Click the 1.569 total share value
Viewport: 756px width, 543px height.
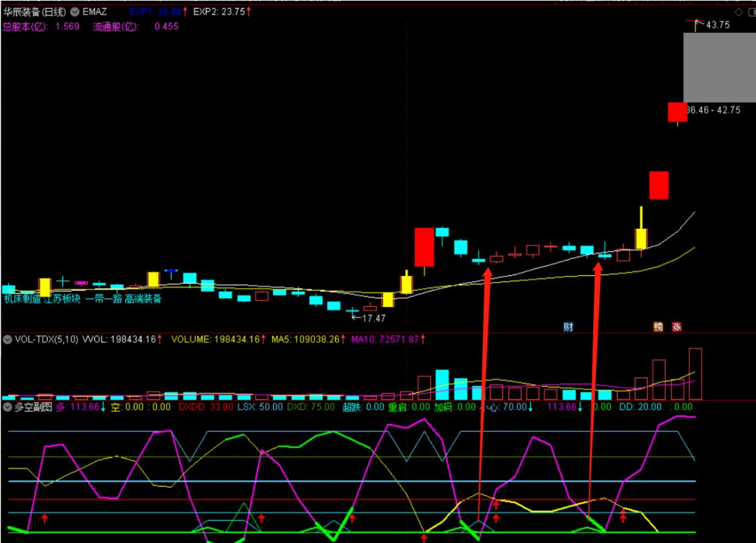pyautogui.click(x=67, y=26)
